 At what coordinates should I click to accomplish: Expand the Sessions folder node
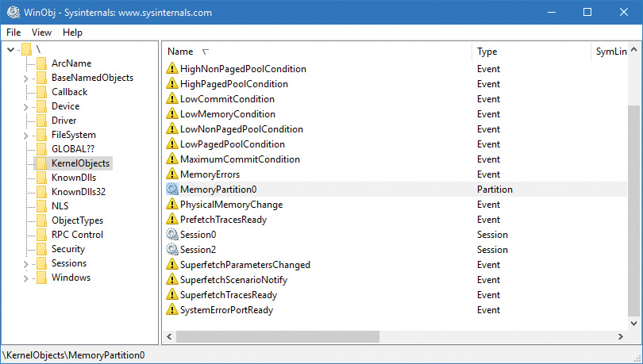point(25,264)
